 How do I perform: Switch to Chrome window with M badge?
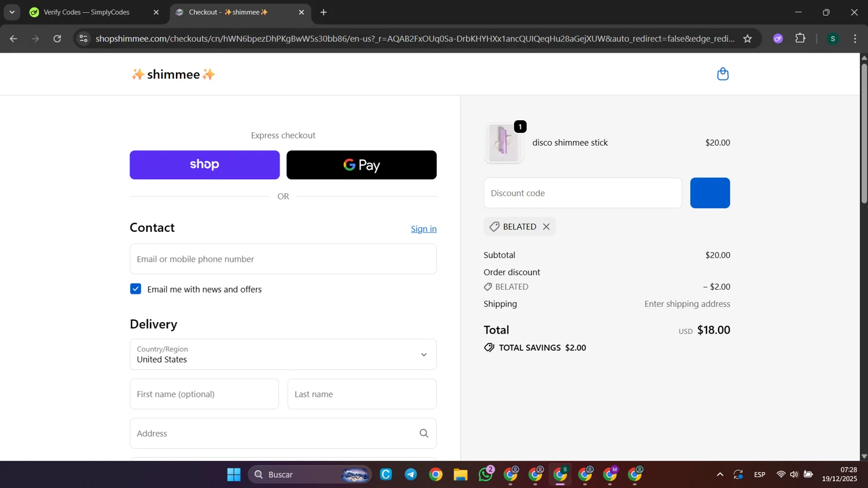[610, 475]
